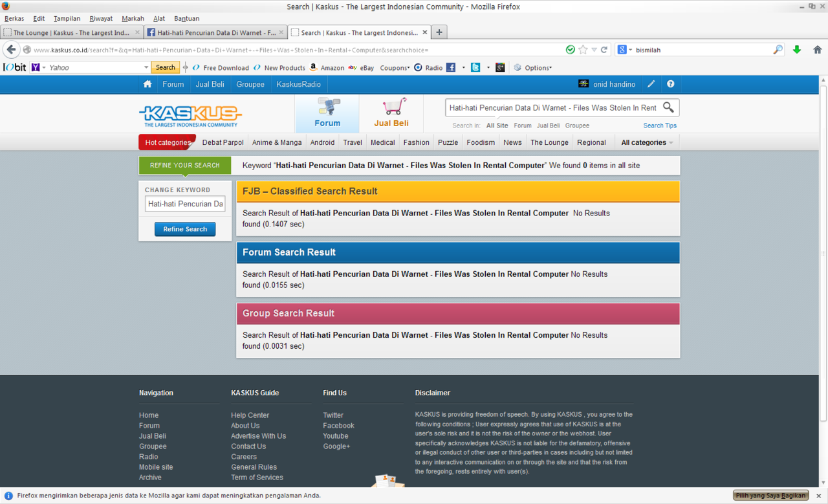828x504 pixels.
Task: Open the Amazon toolbar shortcut
Action: click(x=327, y=67)
